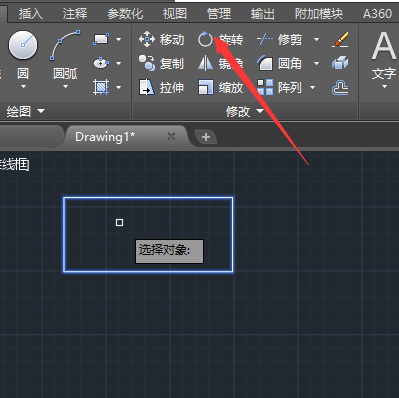Image resolution: width=399 pixels, height=398 pixels.
Task: Activate the Scale (缩放) tool
Action: click(220, 87)
